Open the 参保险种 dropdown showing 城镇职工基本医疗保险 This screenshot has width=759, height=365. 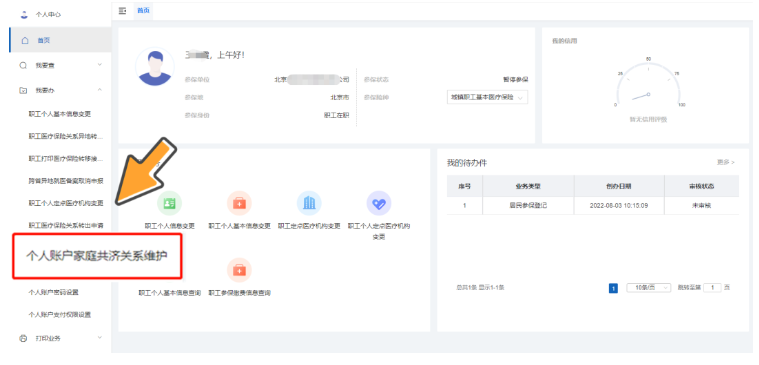[x=487, y=97]
